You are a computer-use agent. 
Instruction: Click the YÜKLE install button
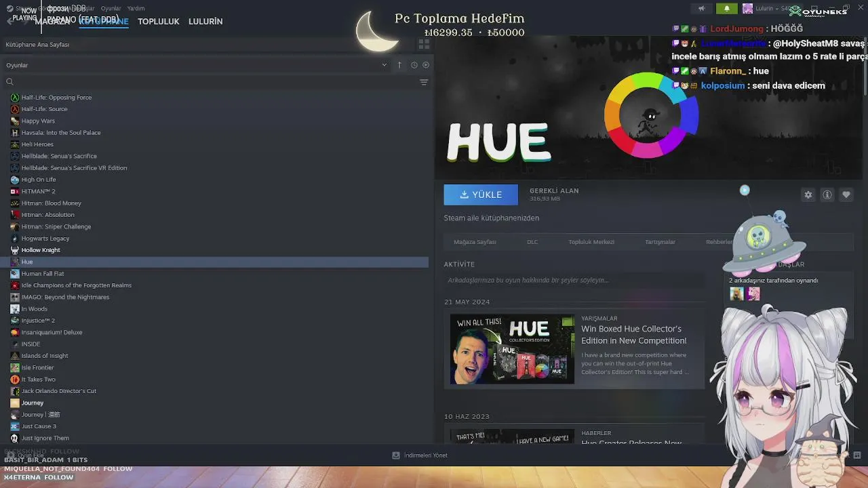point(481,195)
